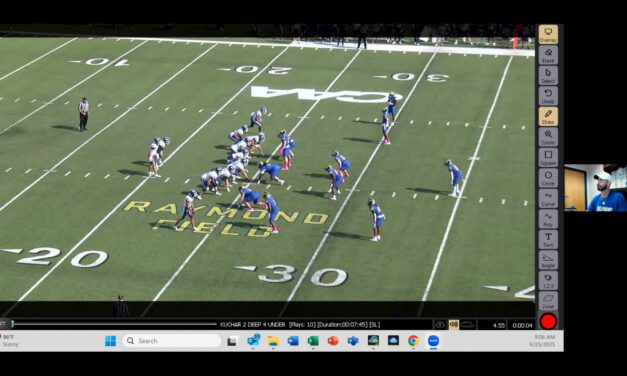The height and width of the screenshot is (376, 627).
Task: Choose the Select pointer tool
Action: [x=548, y=75]
